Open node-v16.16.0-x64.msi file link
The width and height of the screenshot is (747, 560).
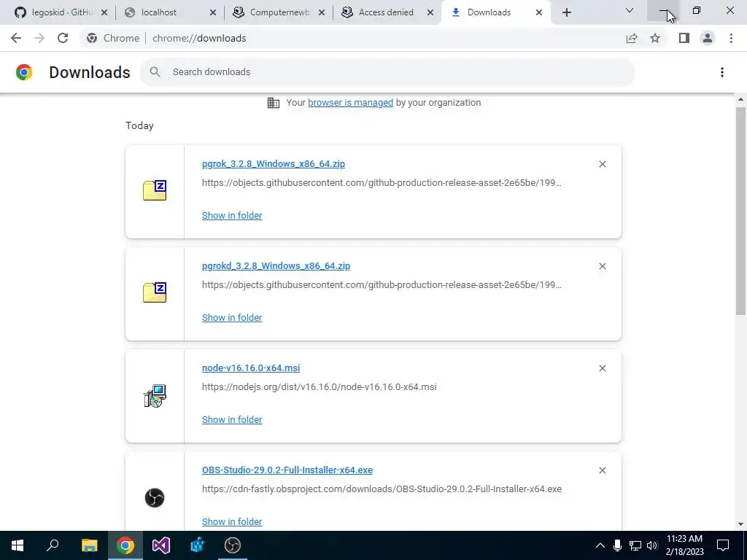pyautogui.click(x=251, y=368)
